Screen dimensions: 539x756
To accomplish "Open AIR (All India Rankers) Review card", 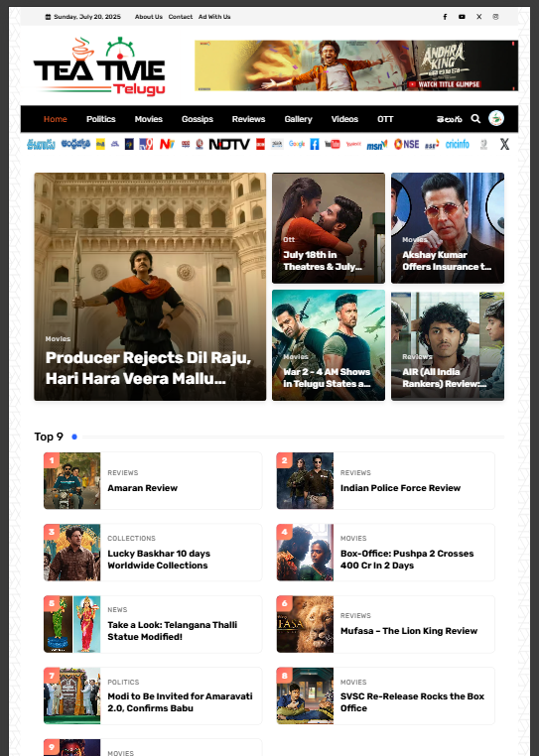I will tap(448, 345).
